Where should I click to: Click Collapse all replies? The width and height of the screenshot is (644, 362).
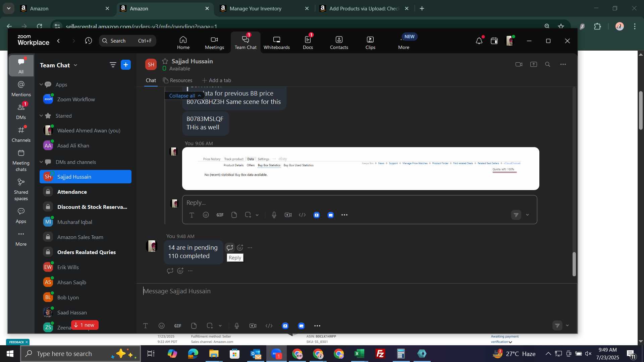(184, 96)
